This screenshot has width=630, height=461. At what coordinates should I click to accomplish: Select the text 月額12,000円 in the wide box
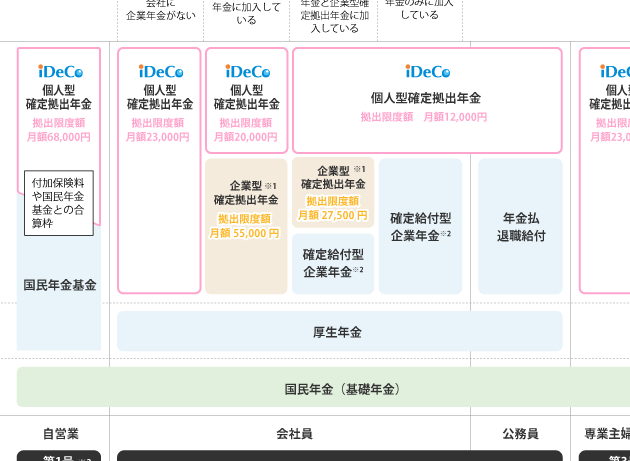[x=455, y=117]
